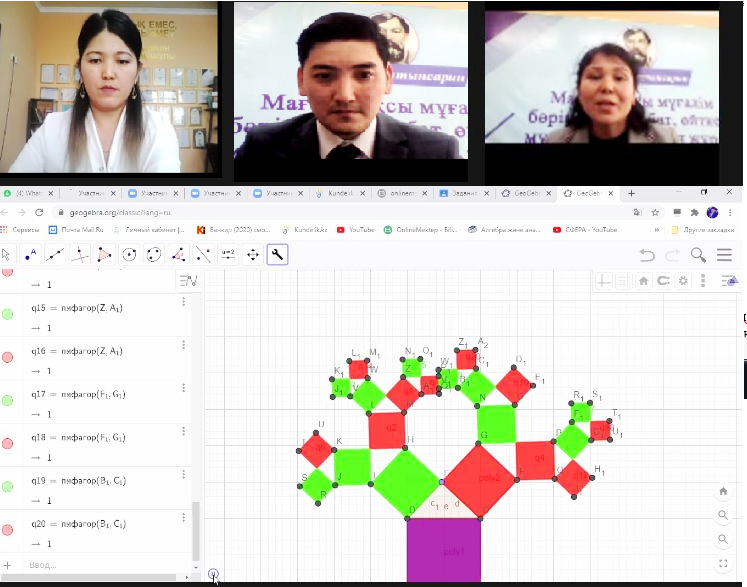Pick the Polygon tool

coord(104,254)
